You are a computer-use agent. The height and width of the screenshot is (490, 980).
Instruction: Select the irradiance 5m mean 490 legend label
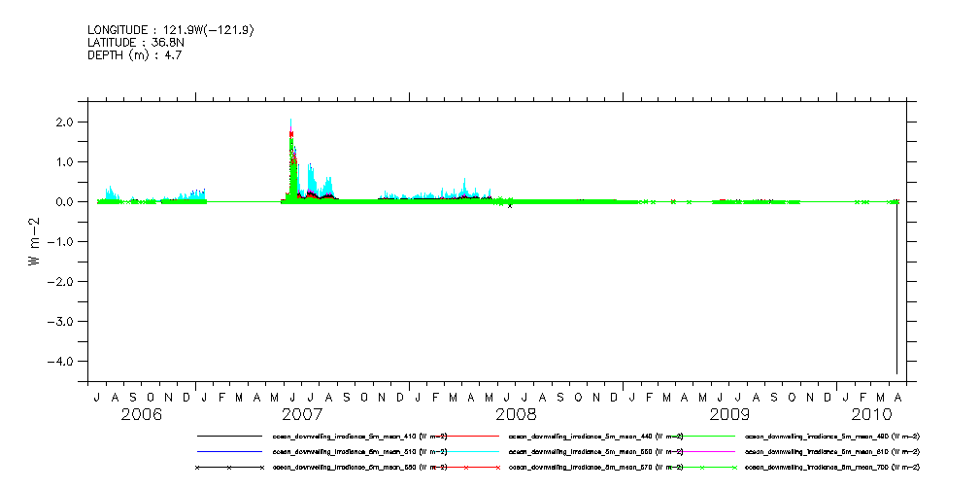pos(831,437)
